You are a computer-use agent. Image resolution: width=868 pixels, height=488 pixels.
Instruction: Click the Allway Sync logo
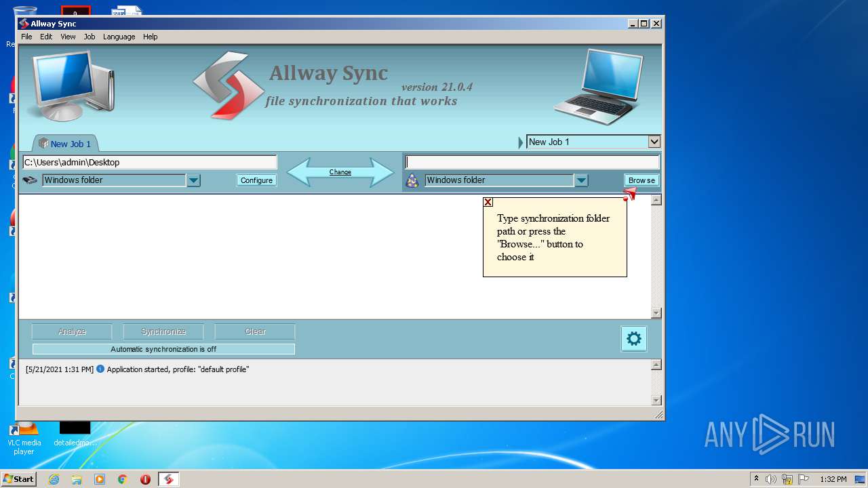[228, 85]
